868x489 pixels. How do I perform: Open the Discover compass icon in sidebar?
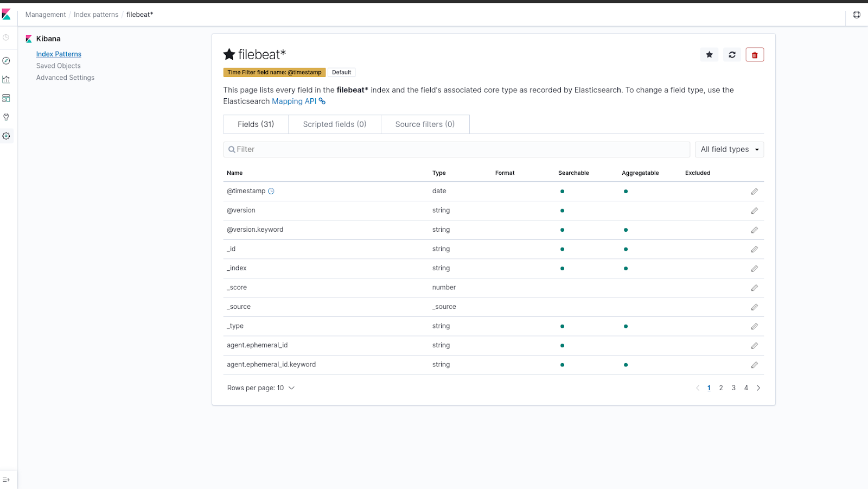(7, 61)
